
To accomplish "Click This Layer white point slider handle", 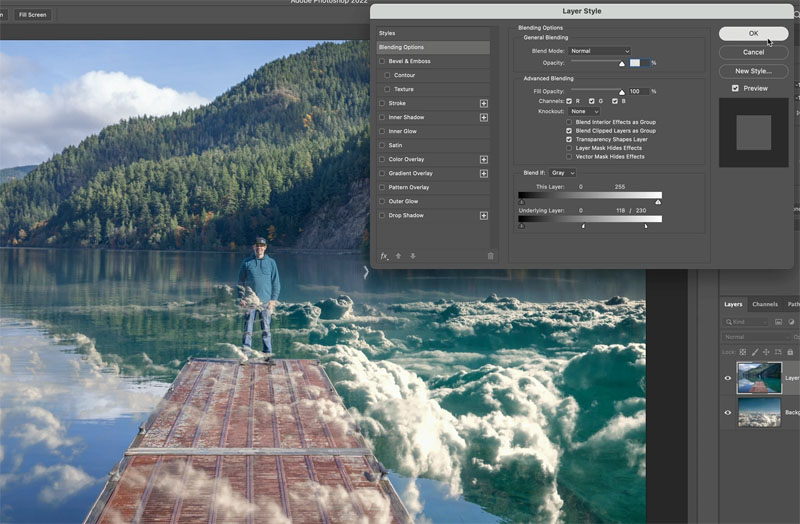I will tap(658, 202).
